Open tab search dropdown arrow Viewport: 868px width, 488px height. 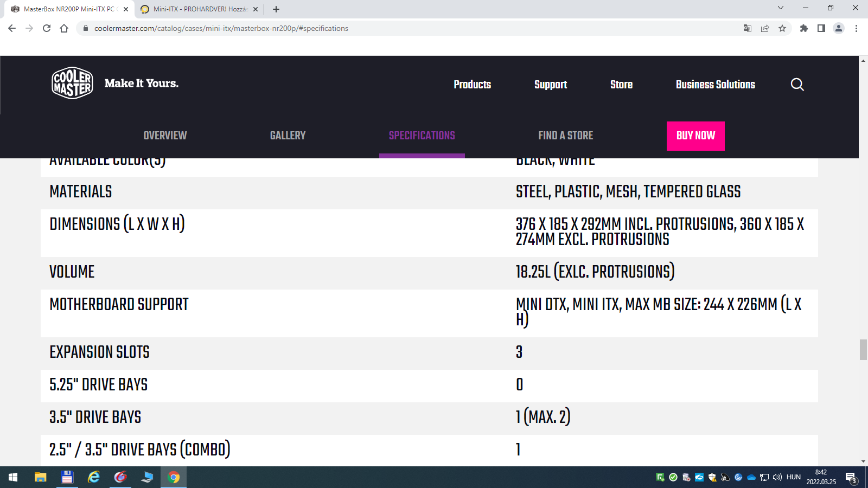(x=781, y=8)
